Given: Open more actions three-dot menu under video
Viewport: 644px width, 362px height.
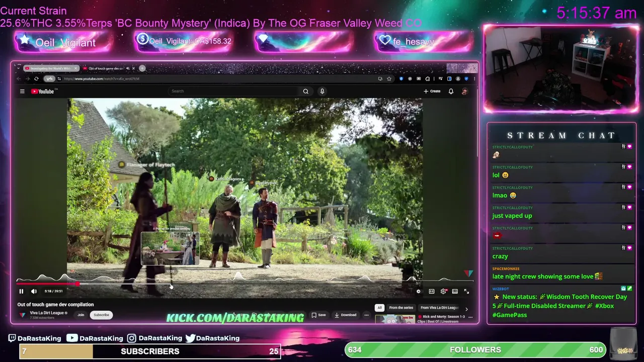Looking at the screenshot, I should pos(366,315).
